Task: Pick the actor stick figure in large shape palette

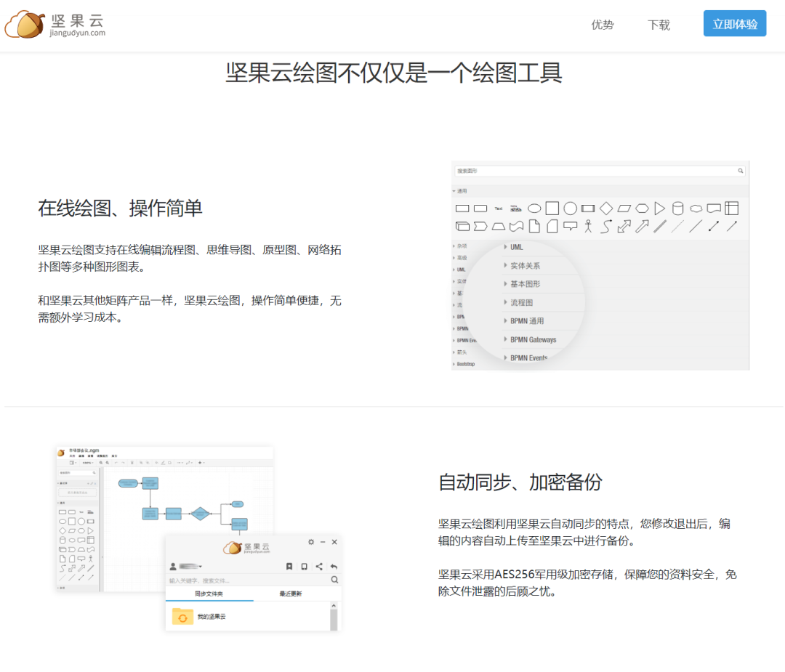Action: click(x=588, y=227)
